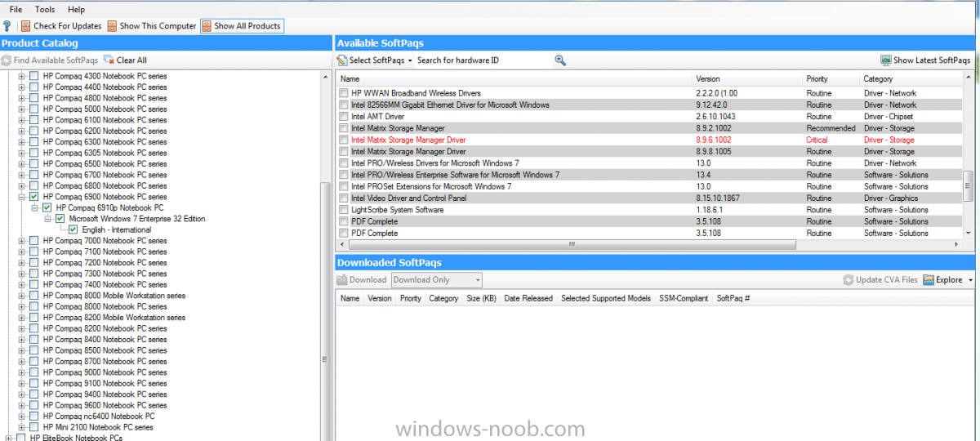
Task: Click the Clear All icon
Action: click(109, 60)
